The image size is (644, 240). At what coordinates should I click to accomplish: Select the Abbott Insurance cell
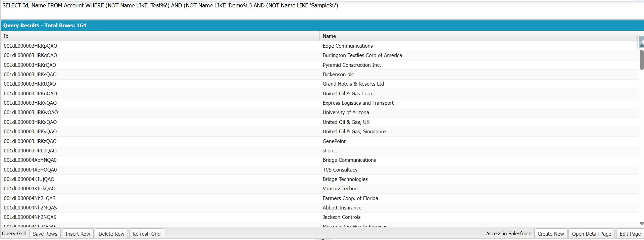click(x=479, y=208)
